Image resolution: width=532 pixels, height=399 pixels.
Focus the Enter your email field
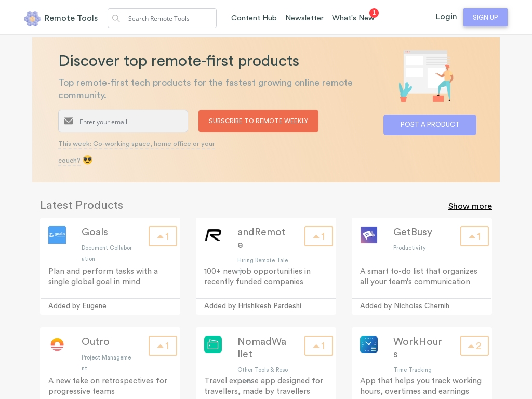(x=130, y=122)
